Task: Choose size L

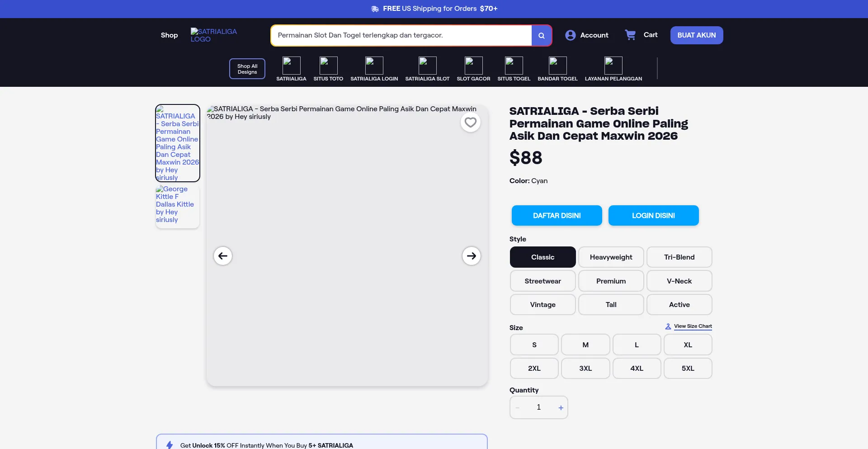Action: (x=637, y=345)
